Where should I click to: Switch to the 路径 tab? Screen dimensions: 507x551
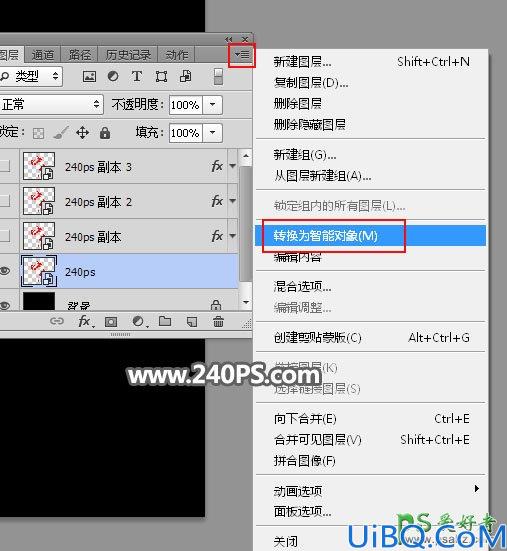(79, 55)
